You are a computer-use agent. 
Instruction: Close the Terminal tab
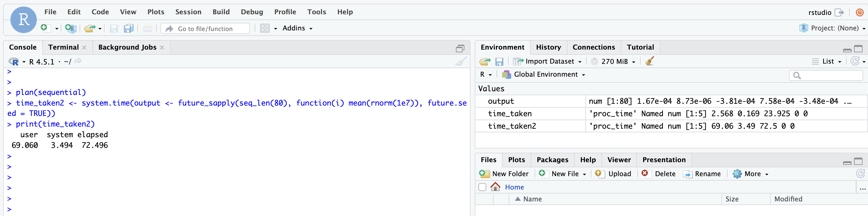point(84,47)
